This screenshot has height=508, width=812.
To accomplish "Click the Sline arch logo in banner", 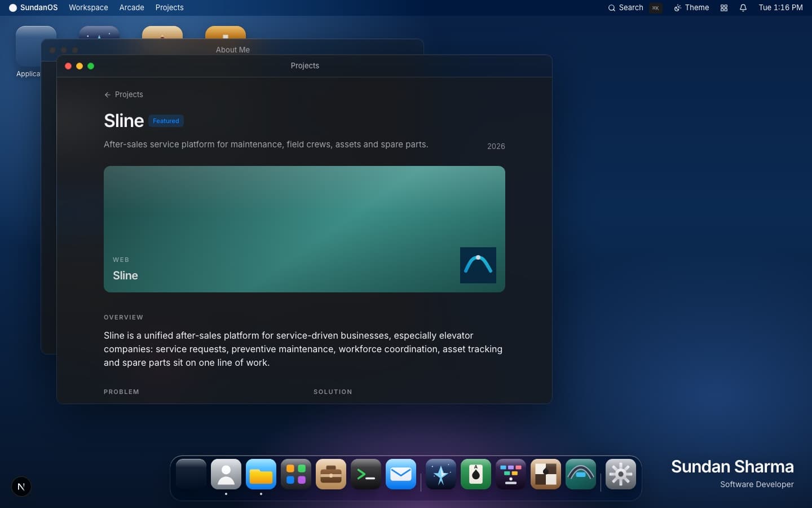I will 478,265.
